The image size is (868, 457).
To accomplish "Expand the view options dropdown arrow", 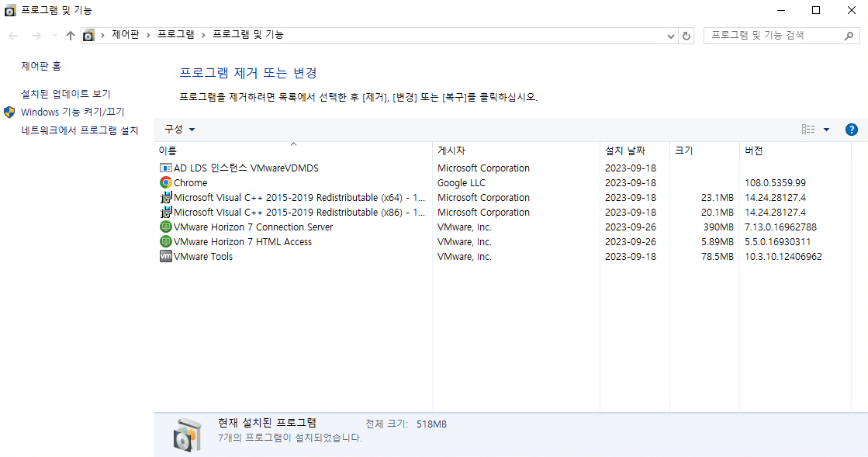I will click(826, 130).
